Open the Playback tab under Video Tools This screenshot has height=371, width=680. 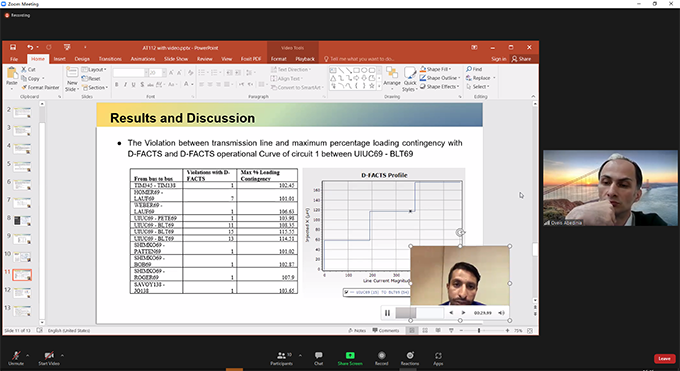(x=305, y=59)
